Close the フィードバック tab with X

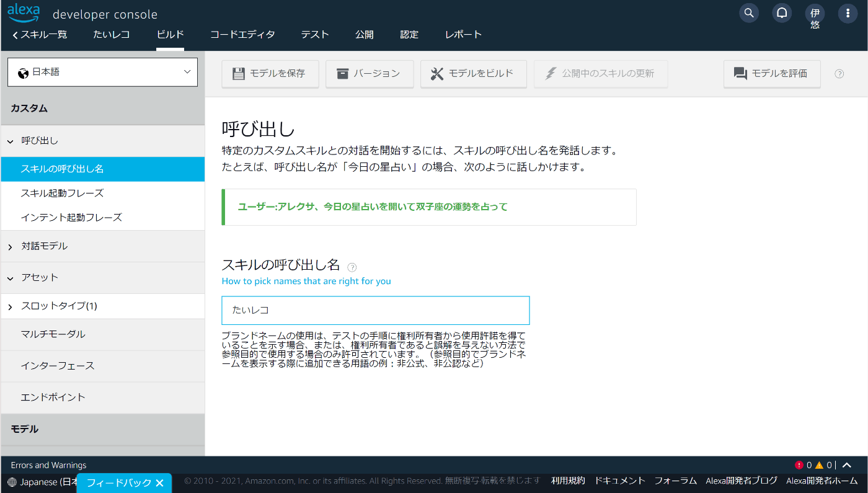pos(159,482)
